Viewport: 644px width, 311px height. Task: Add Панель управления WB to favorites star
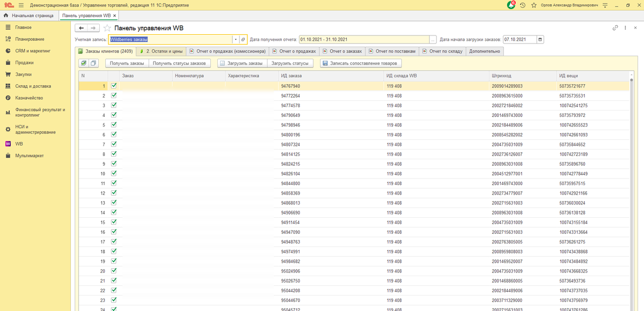coord(107,28)
